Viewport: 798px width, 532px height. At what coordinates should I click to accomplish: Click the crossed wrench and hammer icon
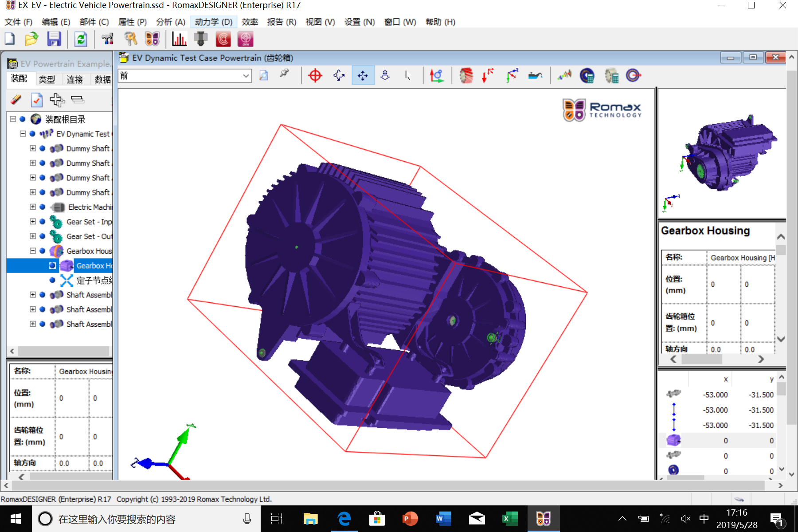(130, 39)
